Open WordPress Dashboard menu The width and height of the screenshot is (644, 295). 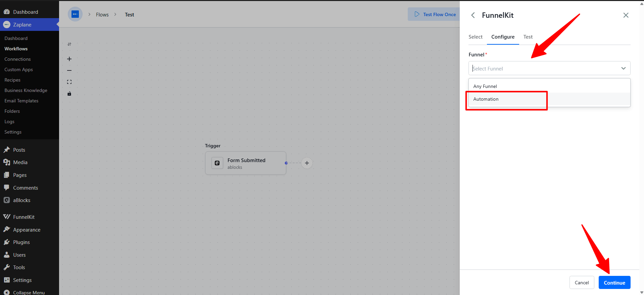click(x=30, y=12)
